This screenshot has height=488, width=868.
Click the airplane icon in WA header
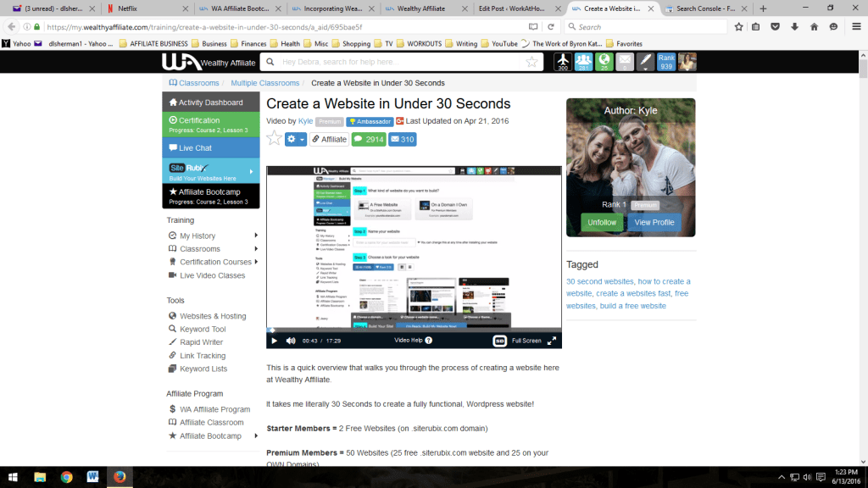tap(563, 61)
